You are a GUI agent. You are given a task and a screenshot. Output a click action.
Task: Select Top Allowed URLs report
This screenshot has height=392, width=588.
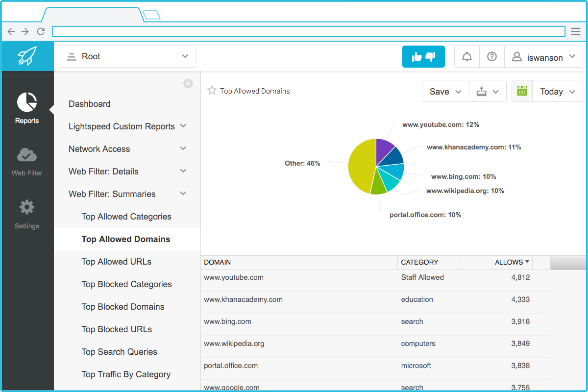[117, 262]
